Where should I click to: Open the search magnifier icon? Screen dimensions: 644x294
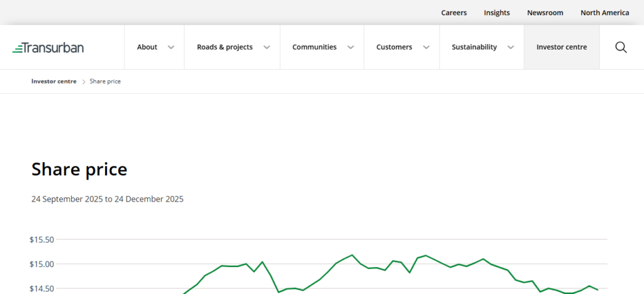(621, 47)
